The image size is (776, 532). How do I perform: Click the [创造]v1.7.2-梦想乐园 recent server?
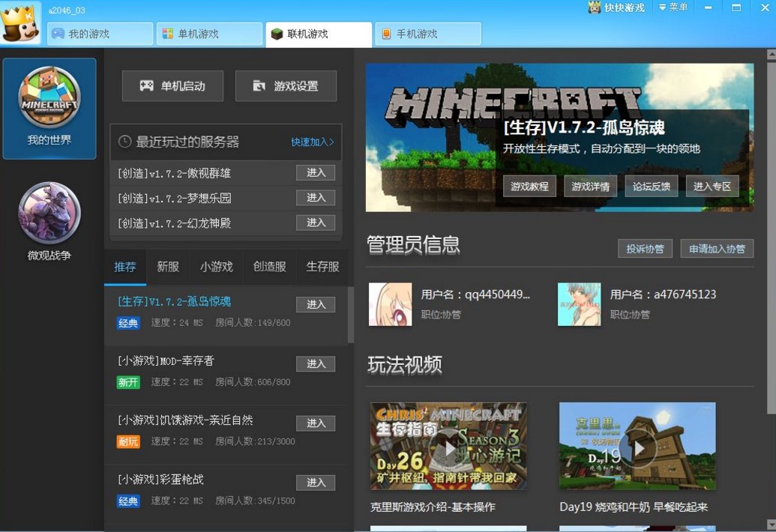click(x=174, y=199)
